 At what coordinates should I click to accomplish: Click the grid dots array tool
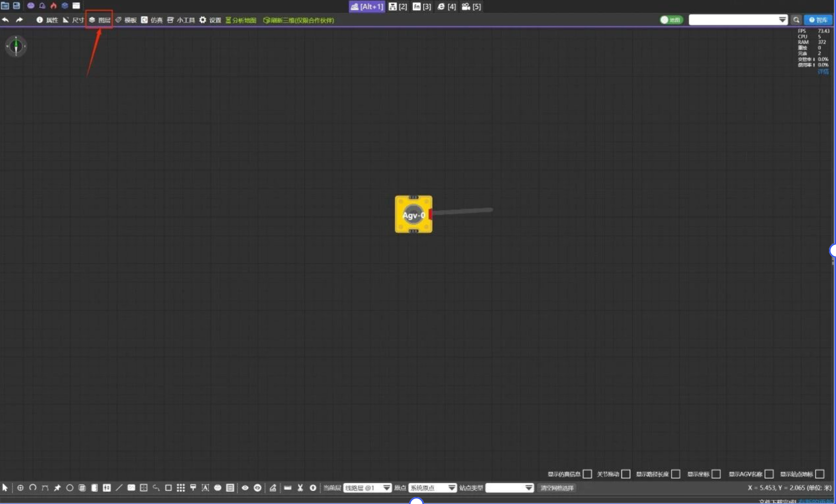(x=180, y=487)
